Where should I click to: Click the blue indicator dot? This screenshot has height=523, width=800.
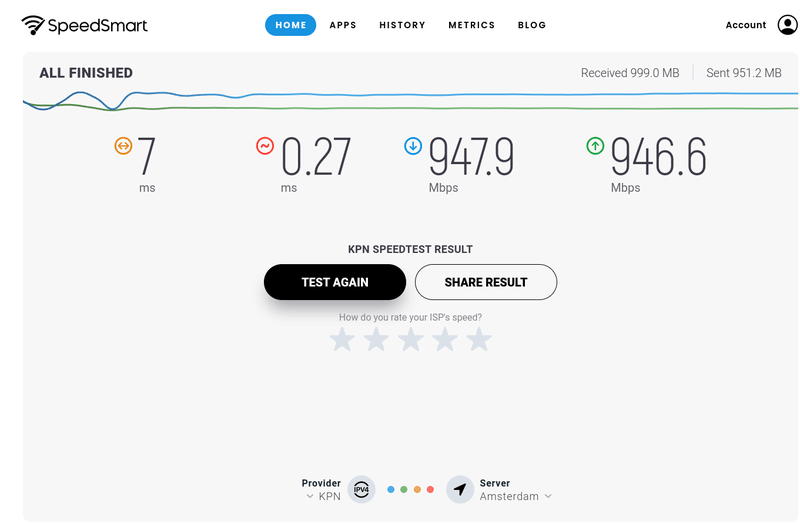(391, 489)
